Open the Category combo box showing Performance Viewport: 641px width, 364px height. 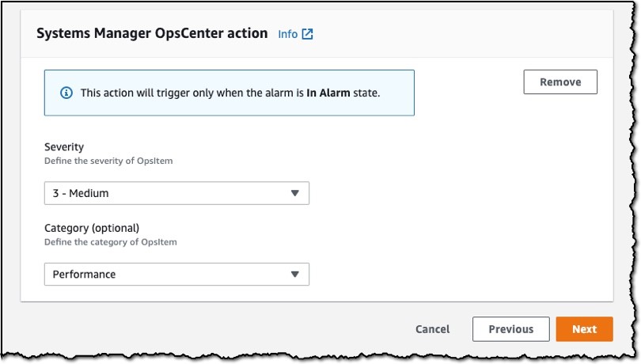[x=176, y=274]
